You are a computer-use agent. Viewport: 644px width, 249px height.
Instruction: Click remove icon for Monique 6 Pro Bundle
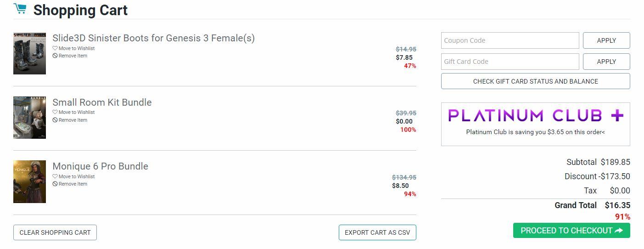(x=55, y=184)
